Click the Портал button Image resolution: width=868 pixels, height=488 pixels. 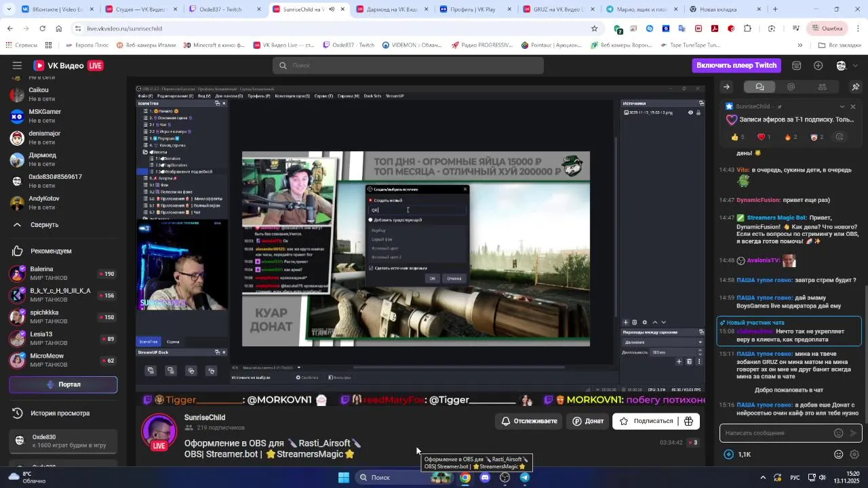tap(63, 384)
